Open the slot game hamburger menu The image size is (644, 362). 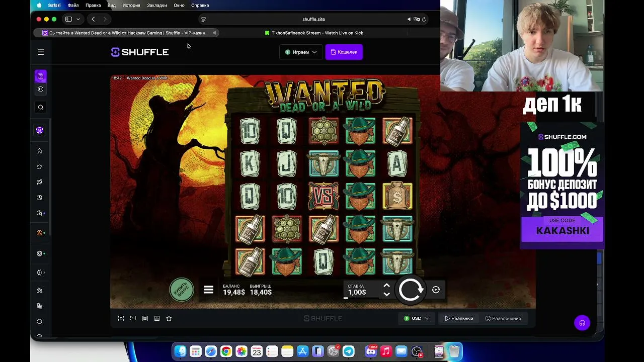point(209,290)
